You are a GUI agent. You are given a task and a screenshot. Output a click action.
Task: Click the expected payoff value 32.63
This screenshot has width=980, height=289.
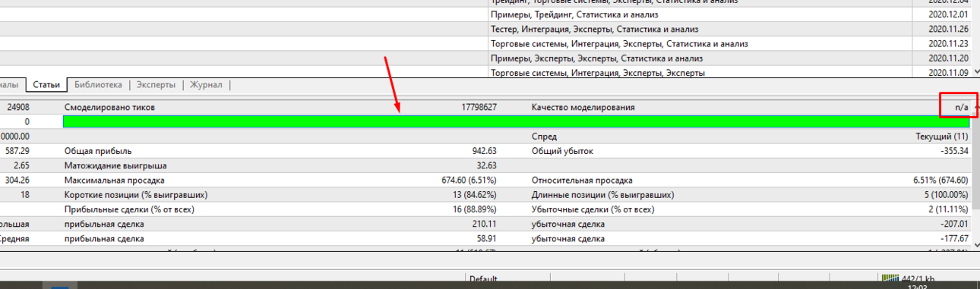click(486, 165)
